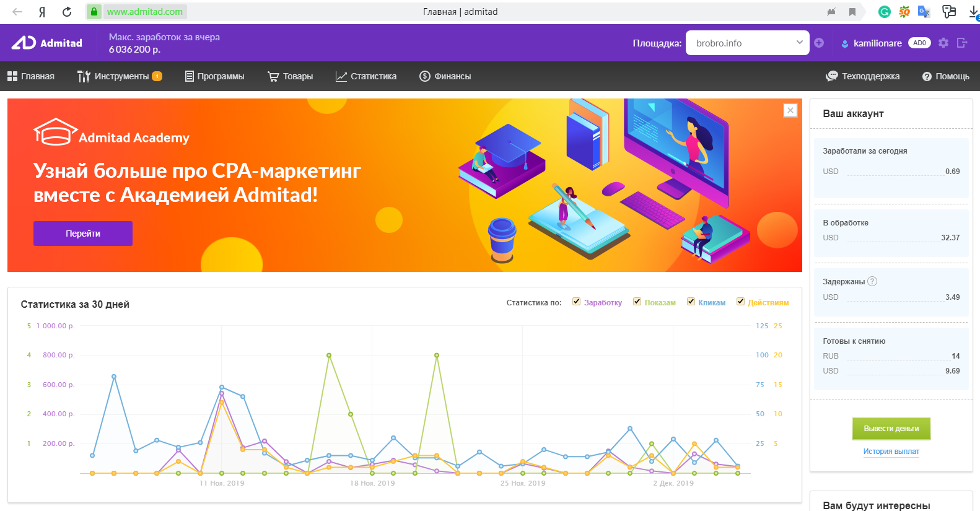The width and height of the screenshot is (980, 511).
Task: Click Инструменты notification badge 1
Action: (x=157, y=76)
